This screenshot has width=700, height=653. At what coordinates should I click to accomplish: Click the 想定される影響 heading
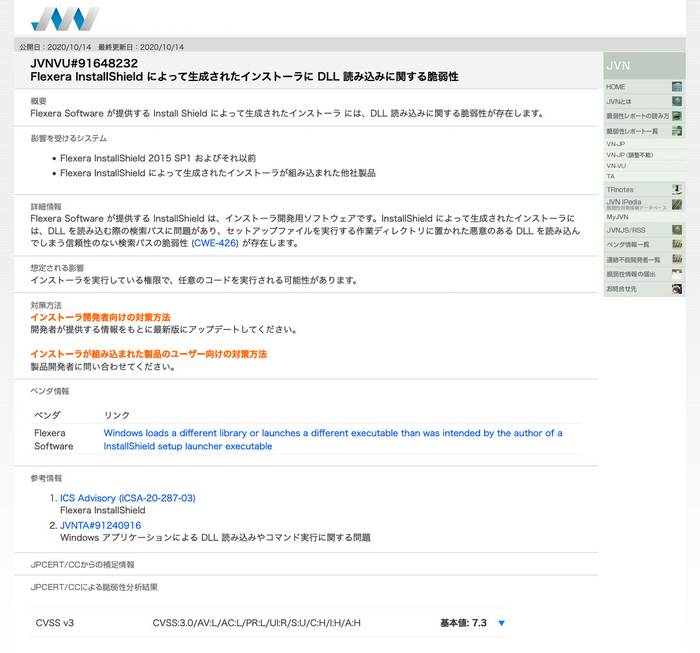57,268
